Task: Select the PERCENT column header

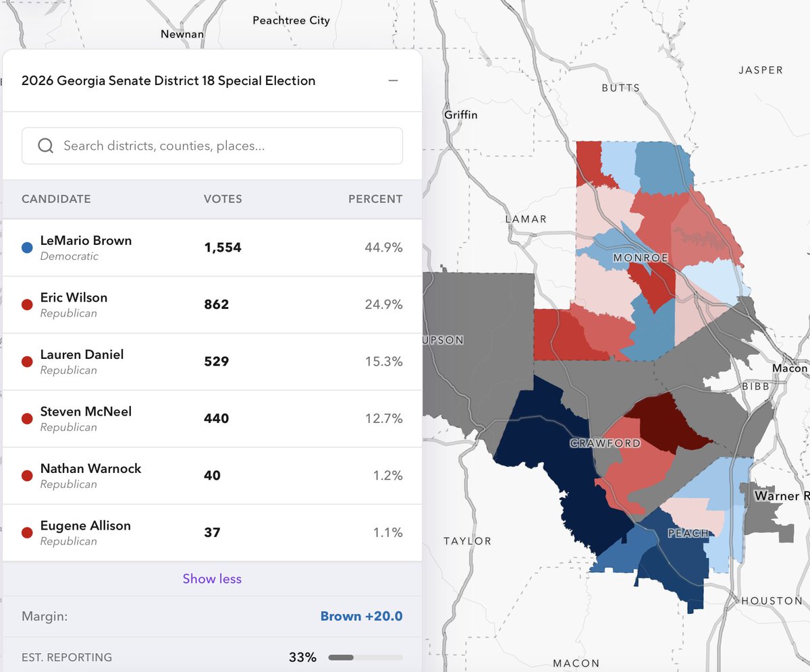Action: coord(375,199)
